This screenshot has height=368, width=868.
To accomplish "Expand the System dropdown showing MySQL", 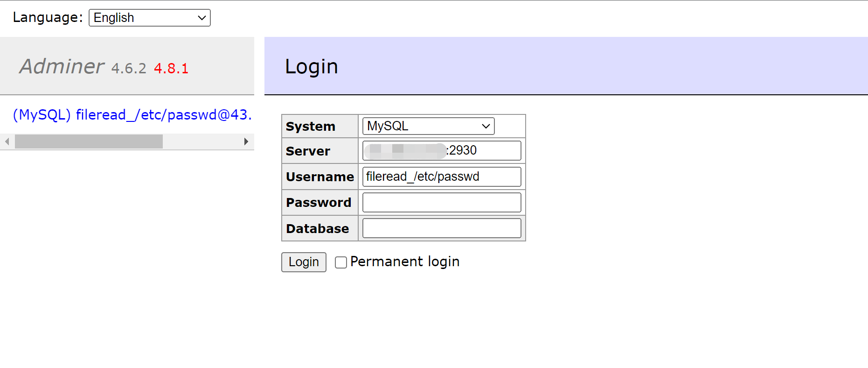I will coord(428,126).
